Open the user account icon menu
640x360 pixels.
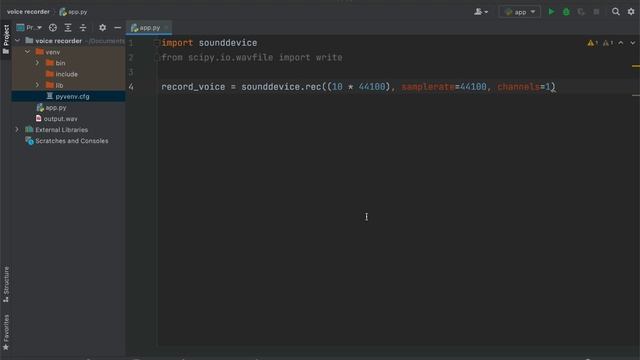click(481, 12)
